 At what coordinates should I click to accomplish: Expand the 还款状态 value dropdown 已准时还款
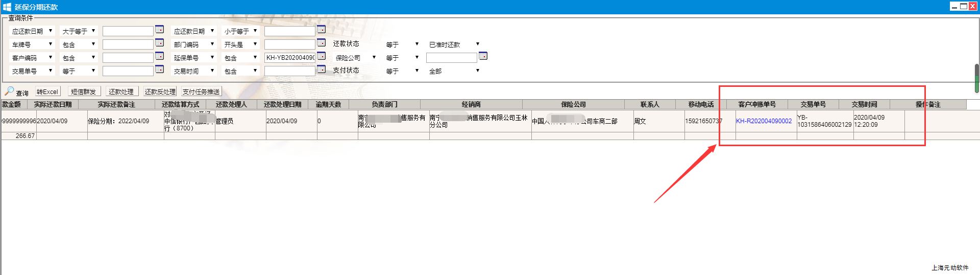pos(454,44)
